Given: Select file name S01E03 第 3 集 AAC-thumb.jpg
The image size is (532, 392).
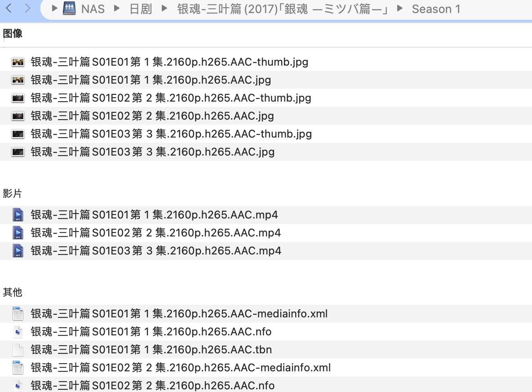Looking at the screenshot, I should click(x=171, y=134).
